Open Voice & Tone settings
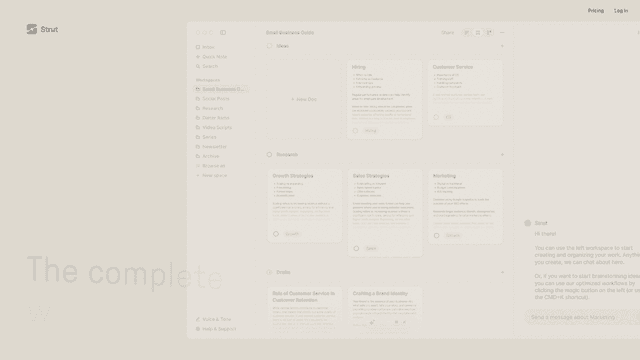 [x=213, y=319]
